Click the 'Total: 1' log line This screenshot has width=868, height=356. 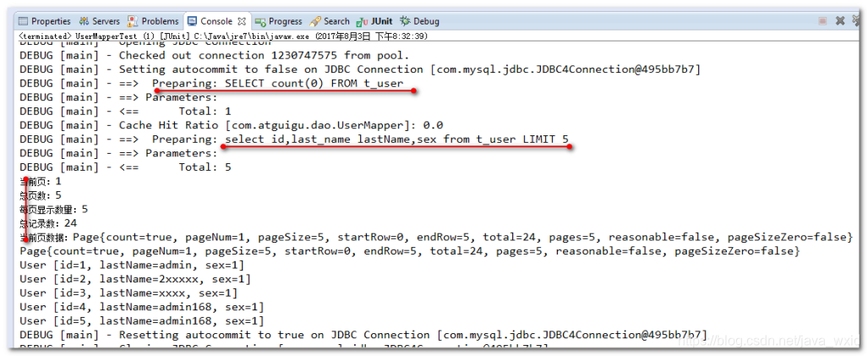pyautogui.click(x=125, y=111)
